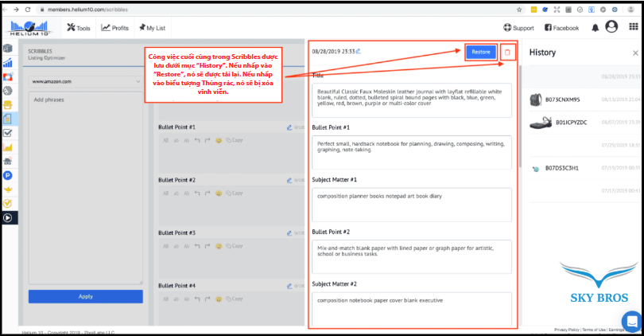Select history item B073CNXM95
The height and width of the screenshot is (336, 644).
pyautogui.click(x=566, y=100)
